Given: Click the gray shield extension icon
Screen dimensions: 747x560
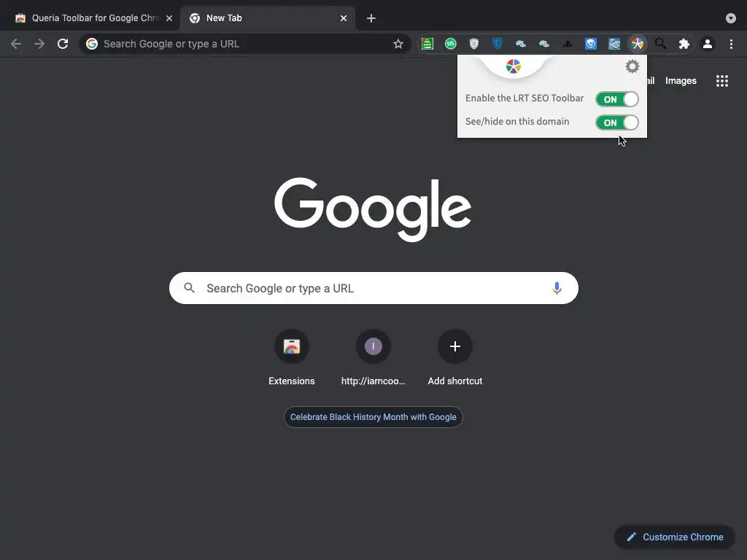Looking at the screenshot, I should coord(474,44).
